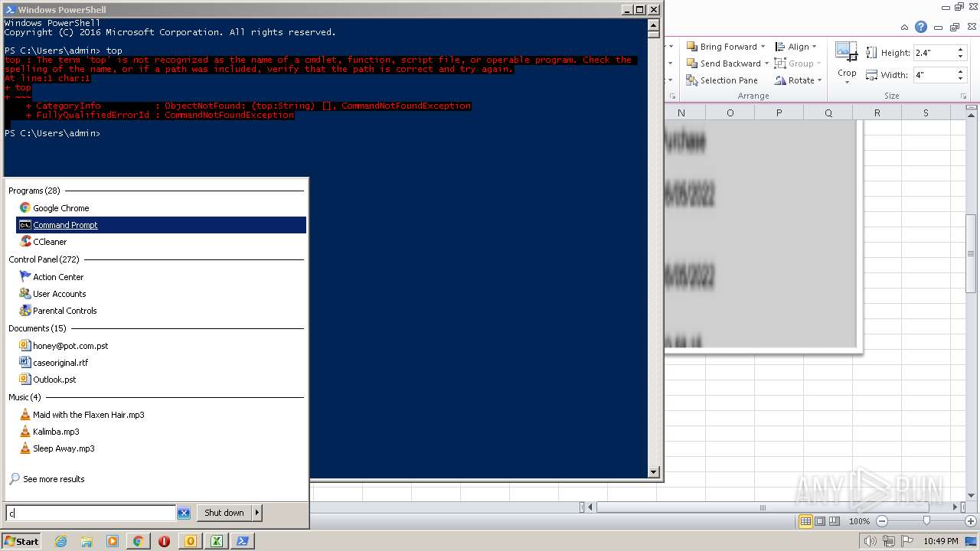Decrease picture Width with spinner
Image resolution: width=980 pixels, height=551 pixels.
click(960, 79)
